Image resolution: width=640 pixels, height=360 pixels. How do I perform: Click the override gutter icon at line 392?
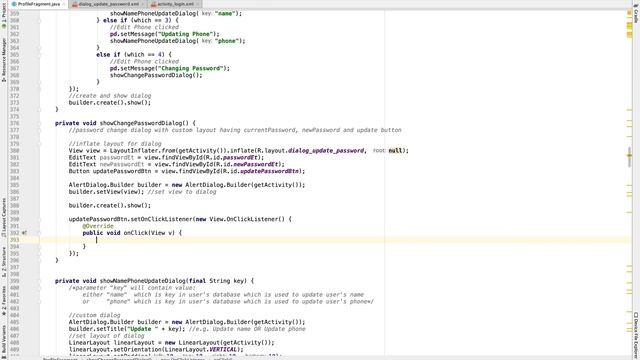pos(24,233)
